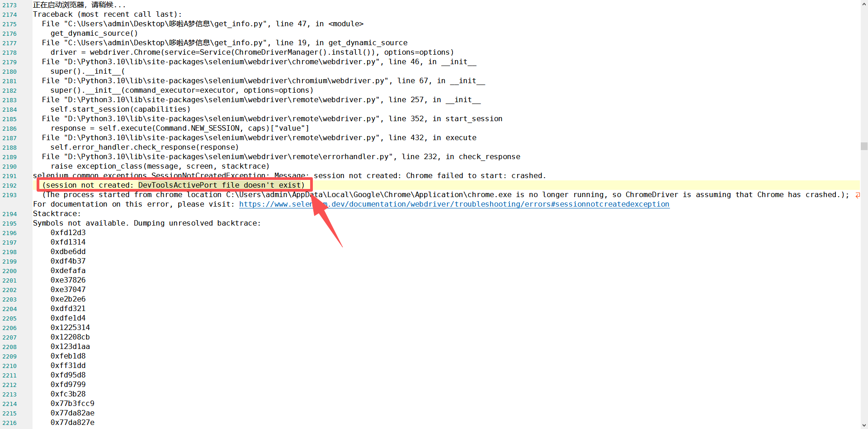Screen dimensions: 868x429
Task: Click line number 2192 in the gutter
Action: pos(9,185)
